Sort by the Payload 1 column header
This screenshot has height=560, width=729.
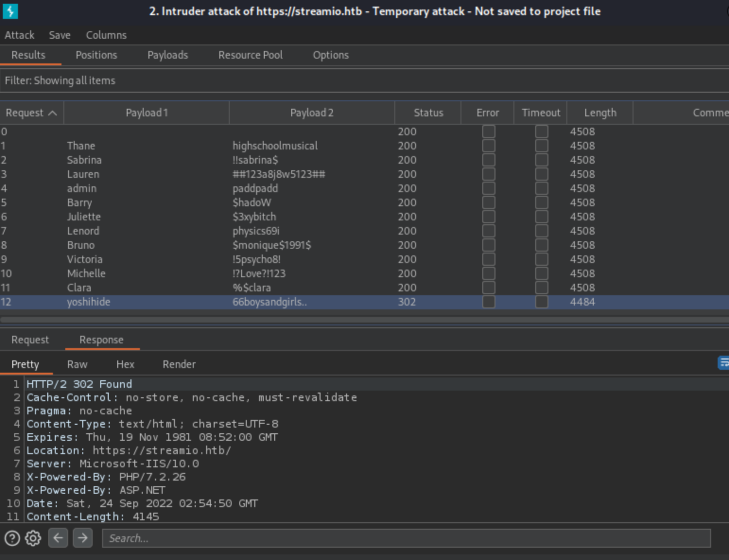tap(147, 113)
